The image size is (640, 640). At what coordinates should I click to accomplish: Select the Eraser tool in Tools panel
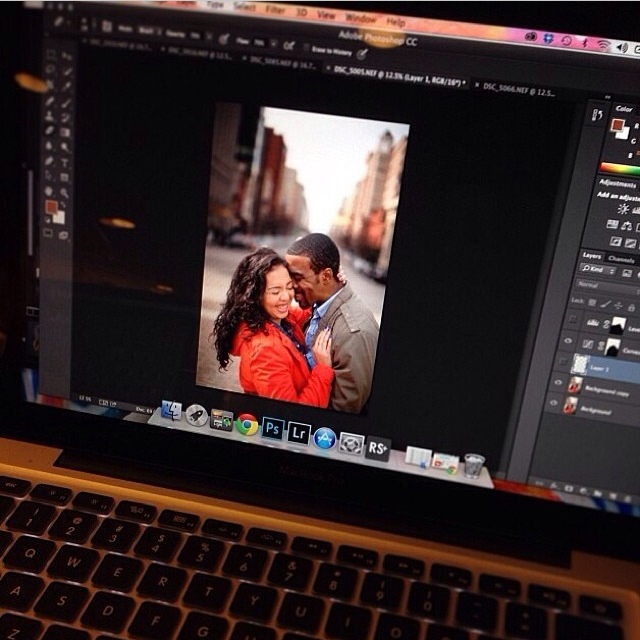[x=49, y=131]
